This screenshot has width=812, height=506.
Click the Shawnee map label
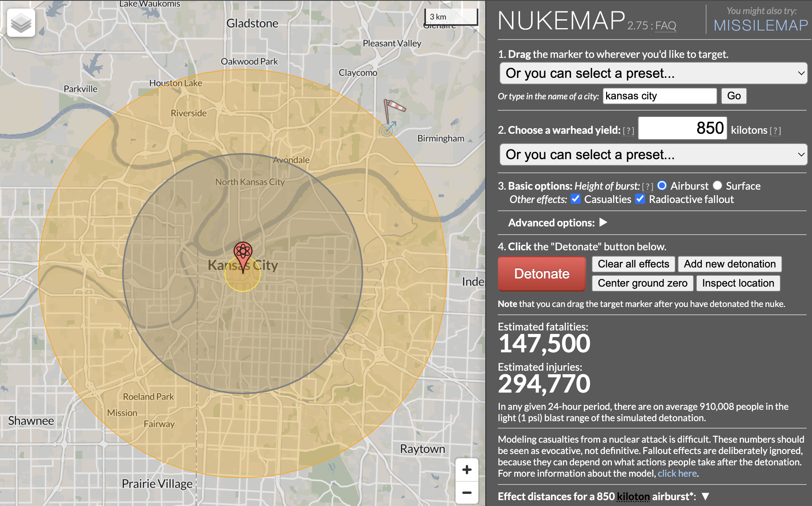[31, 421]
